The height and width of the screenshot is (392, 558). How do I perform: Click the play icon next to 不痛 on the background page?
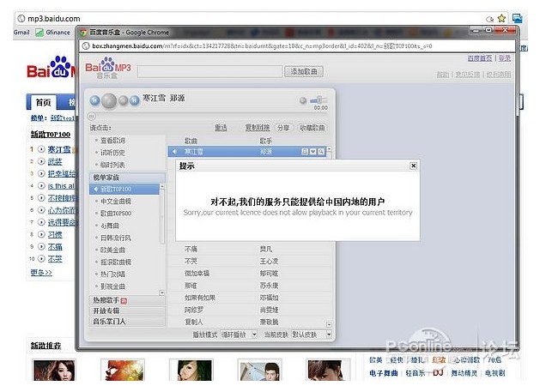tap(42, 246)
